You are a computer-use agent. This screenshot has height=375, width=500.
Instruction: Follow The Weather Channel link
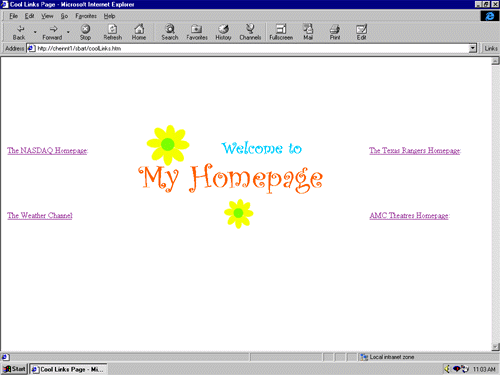pyautogui.click(x=40, y=216)
